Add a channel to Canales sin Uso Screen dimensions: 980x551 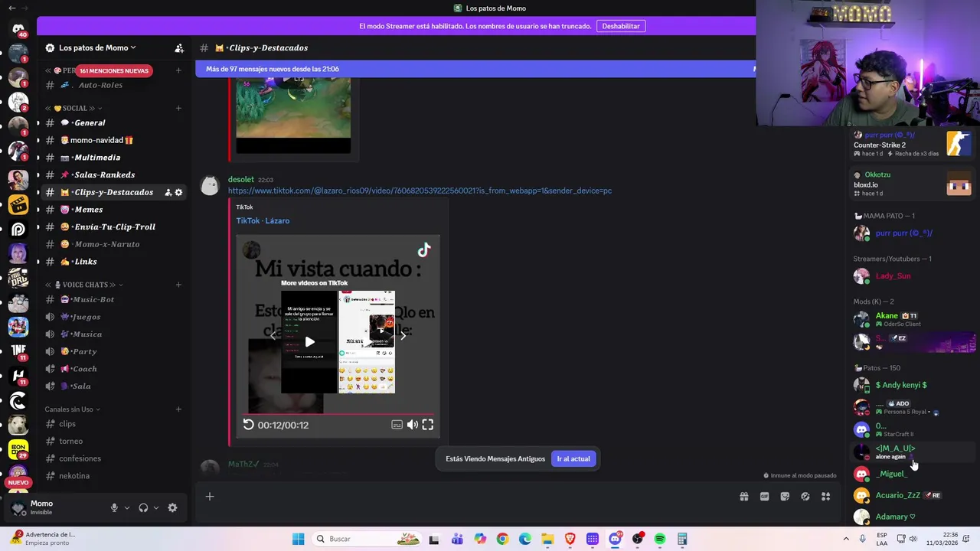pyautogui.click(x=178, y=409)
